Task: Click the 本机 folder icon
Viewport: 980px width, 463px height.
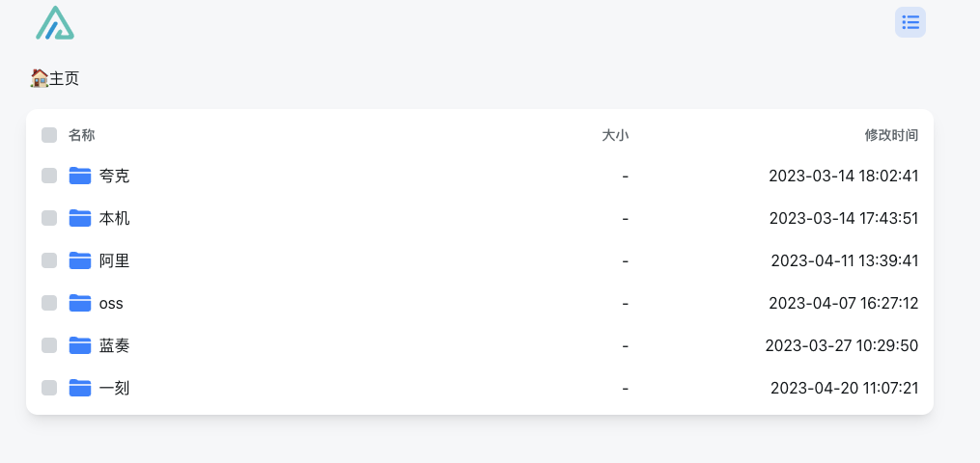Action: coord(80,218)
